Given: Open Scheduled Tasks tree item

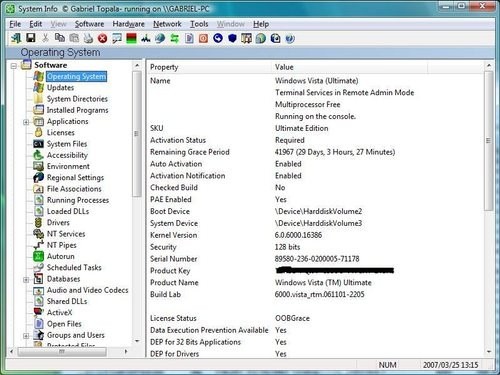Looking at the screenshot, I should [74, 268].
